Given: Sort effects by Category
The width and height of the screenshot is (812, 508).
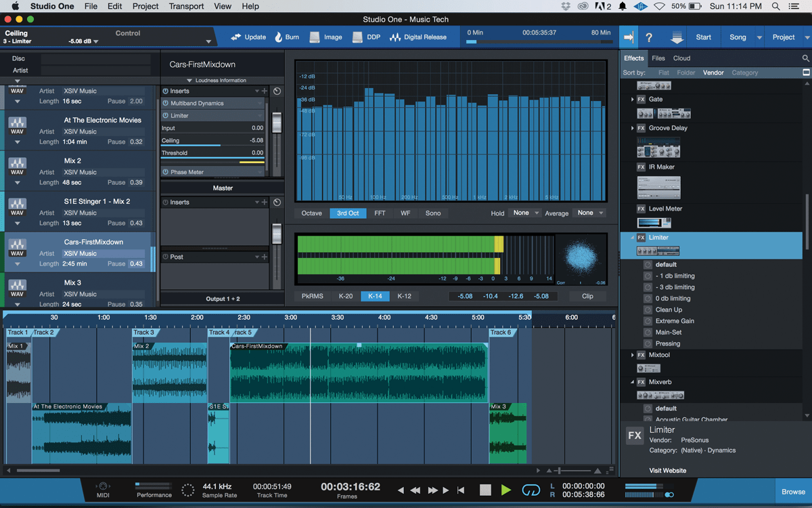Looking at the screenshot, I should [744, 72].
